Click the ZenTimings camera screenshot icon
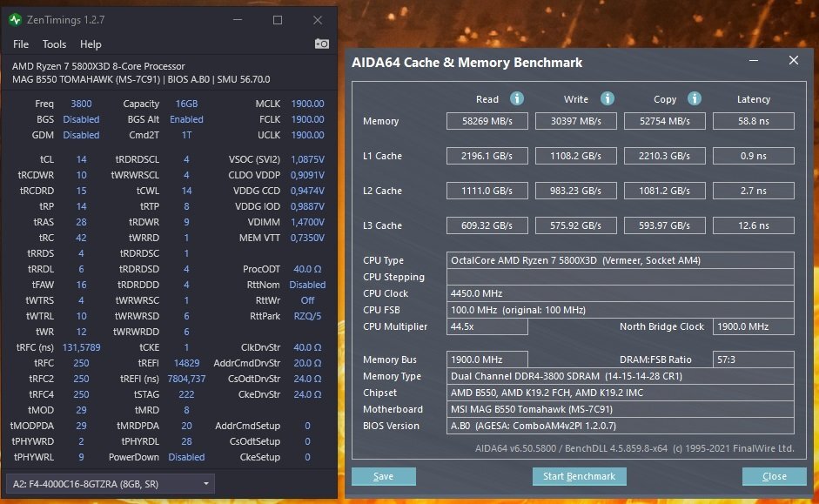819x504 pixels. click(x=322, y=44)
